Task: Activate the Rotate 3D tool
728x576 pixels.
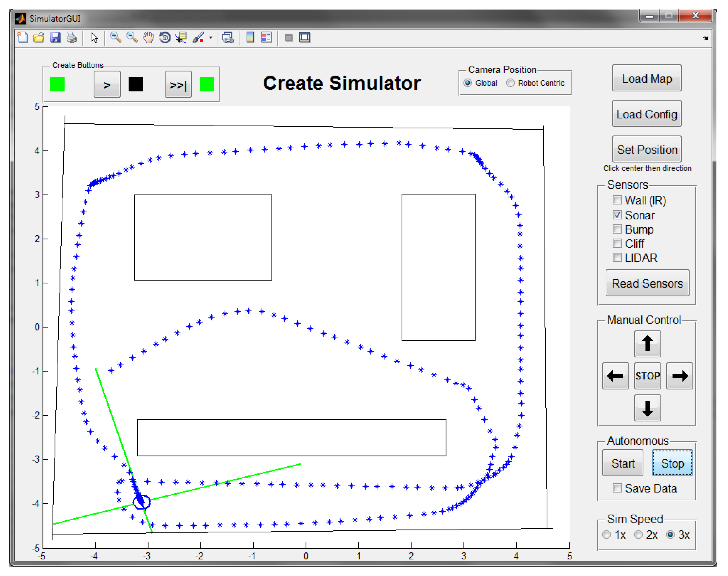Action: 165,37
